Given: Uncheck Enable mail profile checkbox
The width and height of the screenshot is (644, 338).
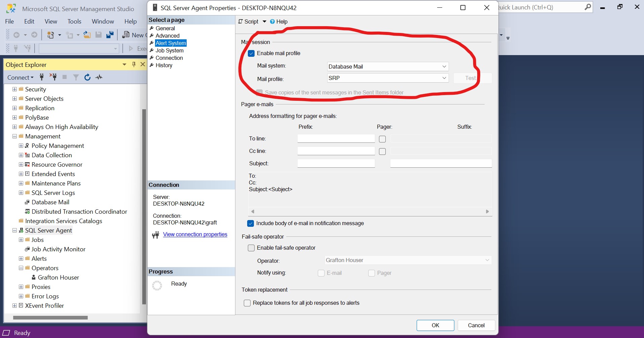Looking at the screenshot, I should click(x=251, y=53).
